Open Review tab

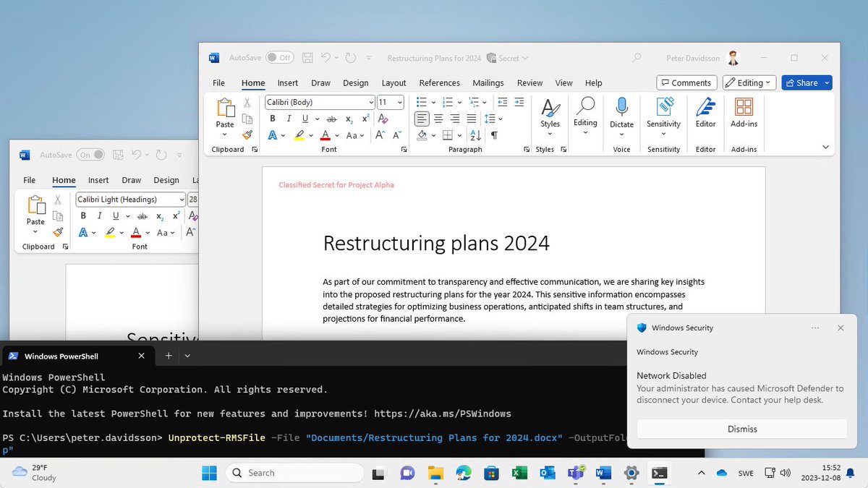pyautogui.click(x=529, y=82)
